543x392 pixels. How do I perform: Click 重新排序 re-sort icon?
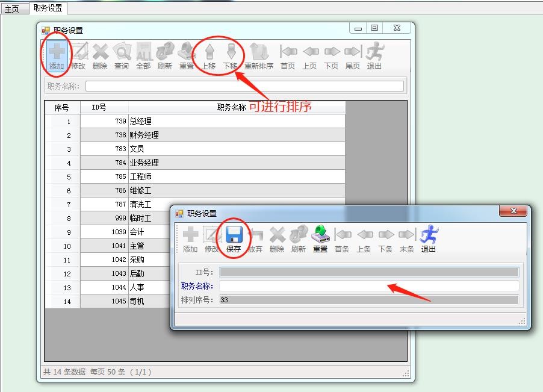point(259,56)
